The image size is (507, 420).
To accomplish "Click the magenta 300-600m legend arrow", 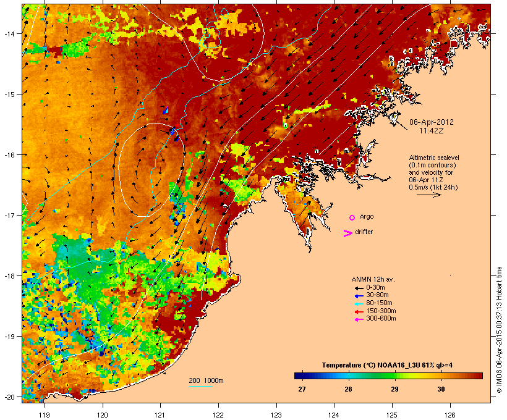I will 359,319.
